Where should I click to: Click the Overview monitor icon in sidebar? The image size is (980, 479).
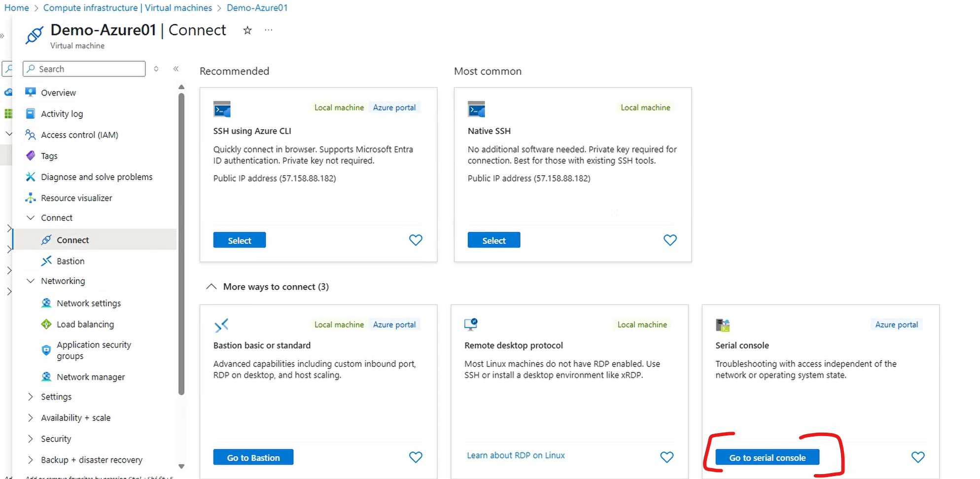click(x=31, y=92)
